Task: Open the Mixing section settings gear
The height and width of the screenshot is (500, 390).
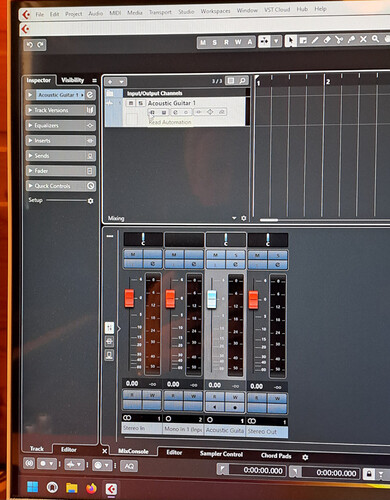Action: (x=244, y=218)
